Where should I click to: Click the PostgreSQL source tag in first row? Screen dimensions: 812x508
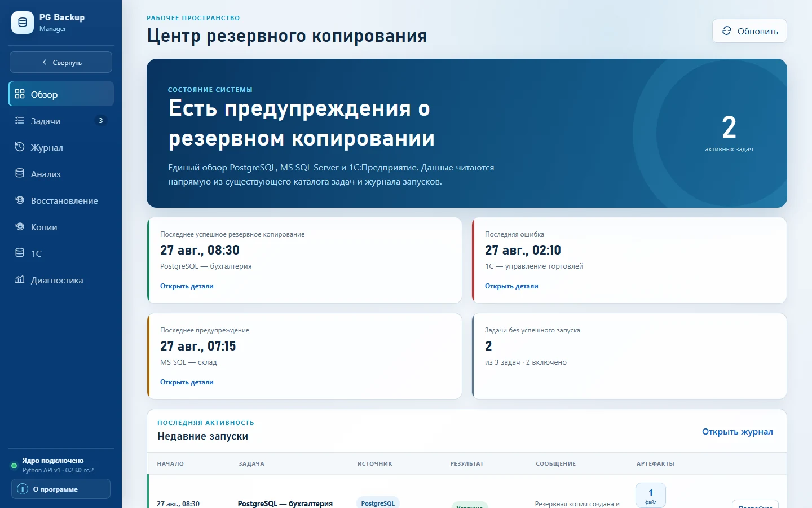(x=378, y=503)
